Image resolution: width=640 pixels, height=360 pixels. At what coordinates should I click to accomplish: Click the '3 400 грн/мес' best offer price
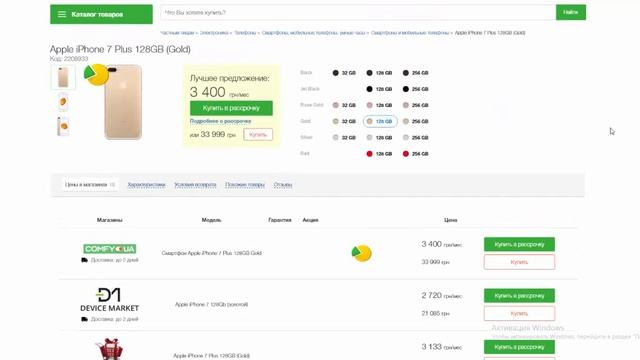pos(219,92)
